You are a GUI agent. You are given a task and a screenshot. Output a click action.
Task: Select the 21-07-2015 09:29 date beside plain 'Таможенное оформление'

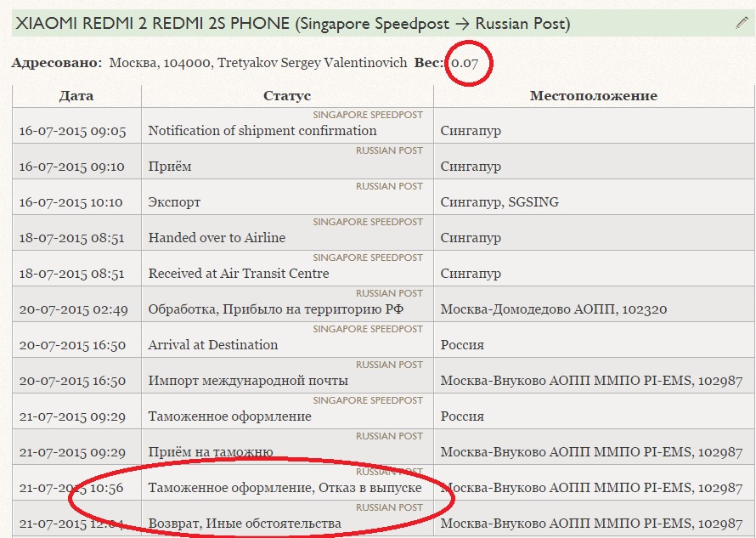click(x=72, y=416)
